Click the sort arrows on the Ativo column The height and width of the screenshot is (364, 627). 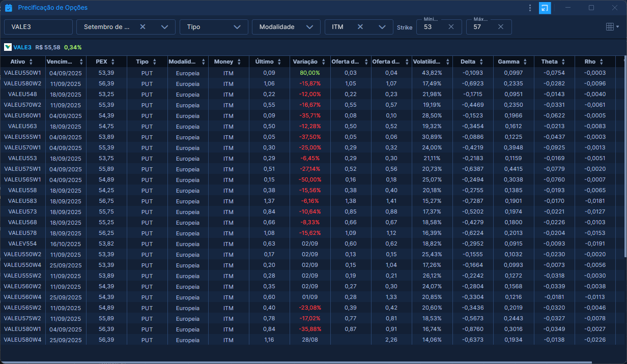point(31,62)
